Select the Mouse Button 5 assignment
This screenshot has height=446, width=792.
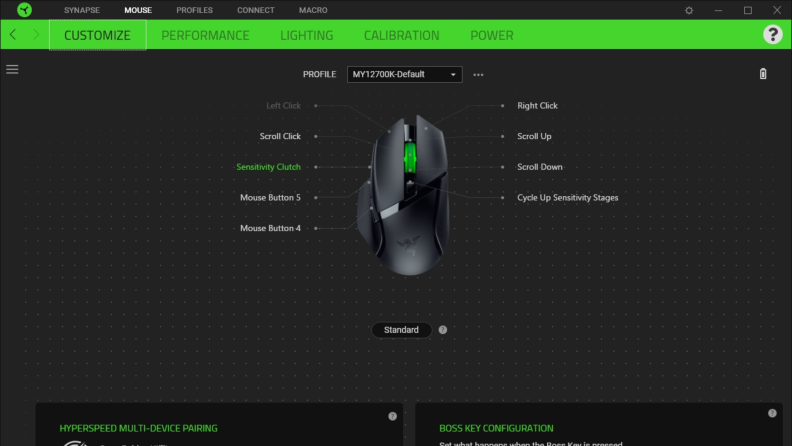(270, 197)
